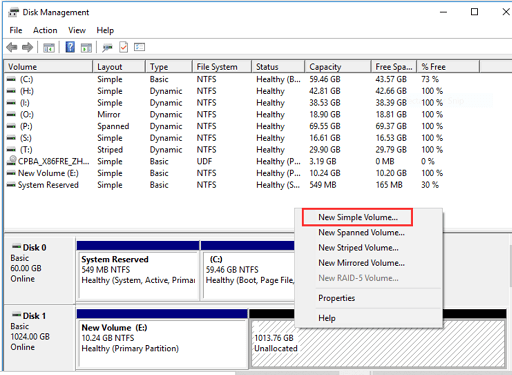Click the Disk 0 icon in graphical view
The width and height of the screenshot is (512, 375).
[x=16, y=247]
